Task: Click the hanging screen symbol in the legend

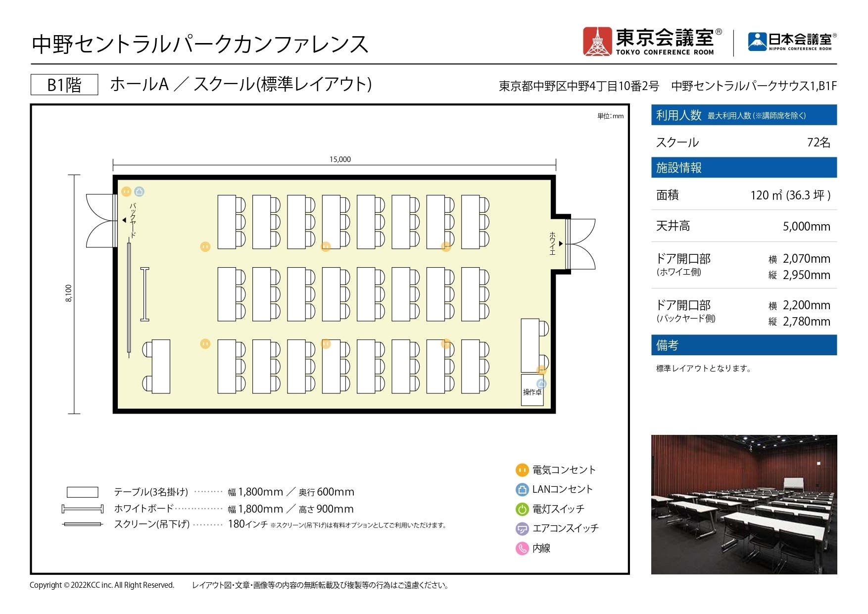Action: [x=82, y=525]
